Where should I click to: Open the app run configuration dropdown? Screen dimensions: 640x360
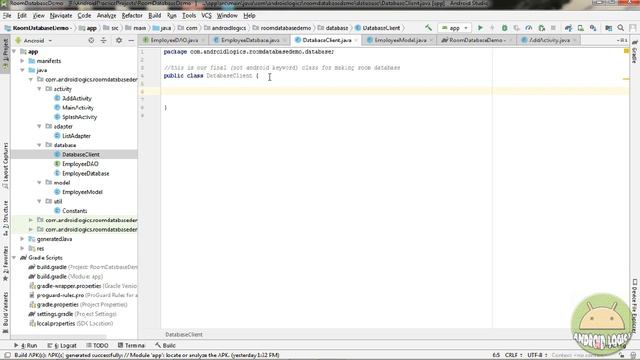click(x=455, y=28)
